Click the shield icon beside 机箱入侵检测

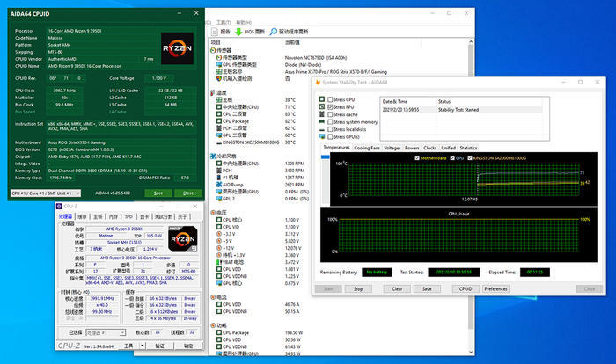(x=219, y=78)
